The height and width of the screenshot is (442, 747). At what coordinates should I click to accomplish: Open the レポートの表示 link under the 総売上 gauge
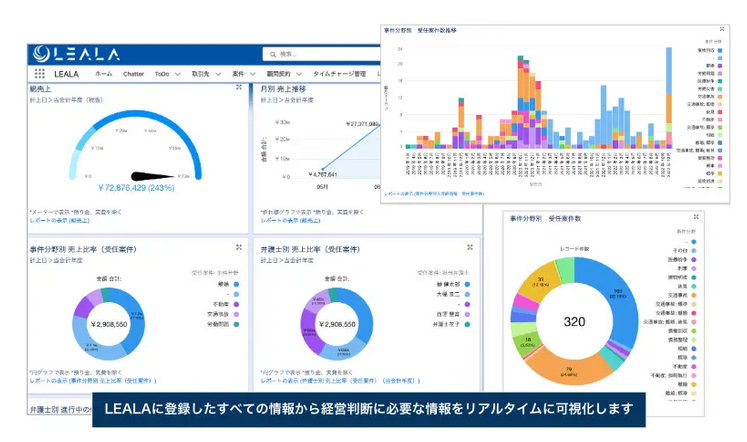tap(60, 221)
